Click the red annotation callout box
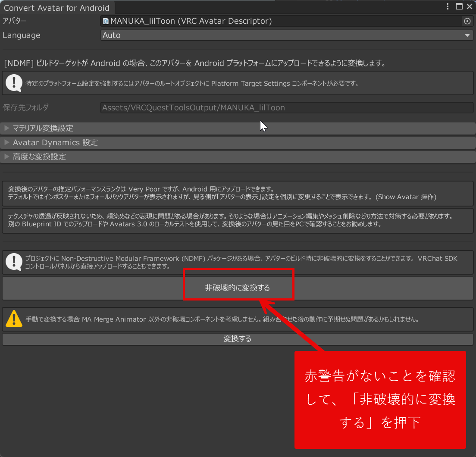 pyautogui.click(x=380, y=399)
